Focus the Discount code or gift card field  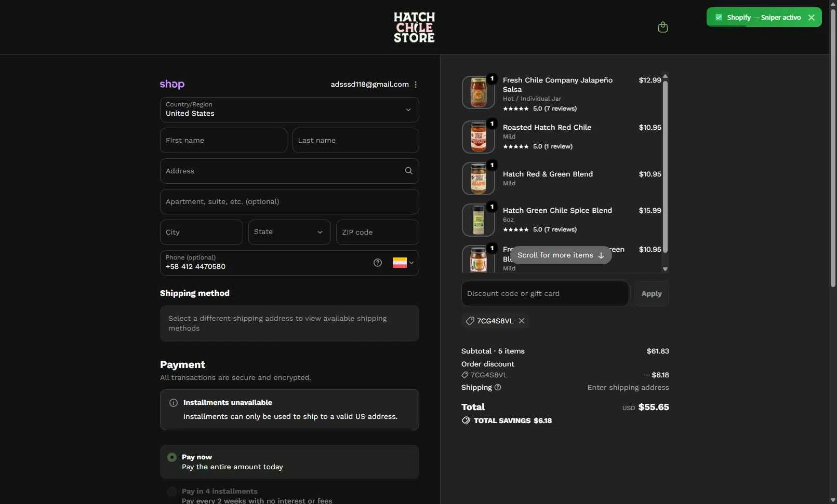tap(545, 293)
